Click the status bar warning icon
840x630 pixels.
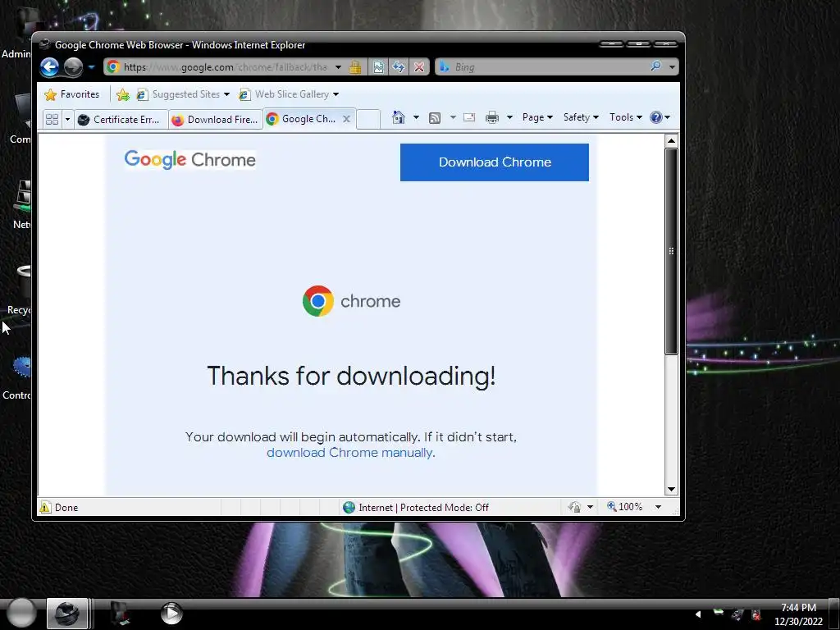pos(46,507)
